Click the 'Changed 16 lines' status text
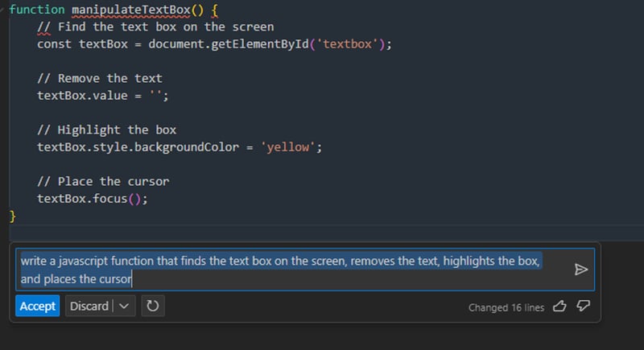The height and width of the screenshot is (350, 644). [x=506, y=307]
